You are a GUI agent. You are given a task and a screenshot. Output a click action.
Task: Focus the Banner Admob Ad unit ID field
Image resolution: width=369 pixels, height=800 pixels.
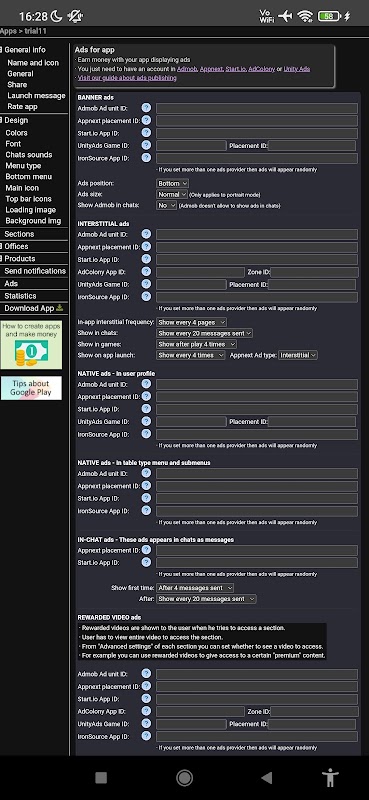257,108
